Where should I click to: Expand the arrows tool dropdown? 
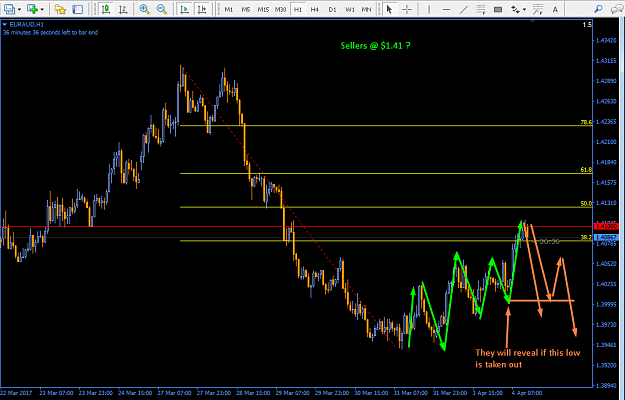(x=524, y=9)
